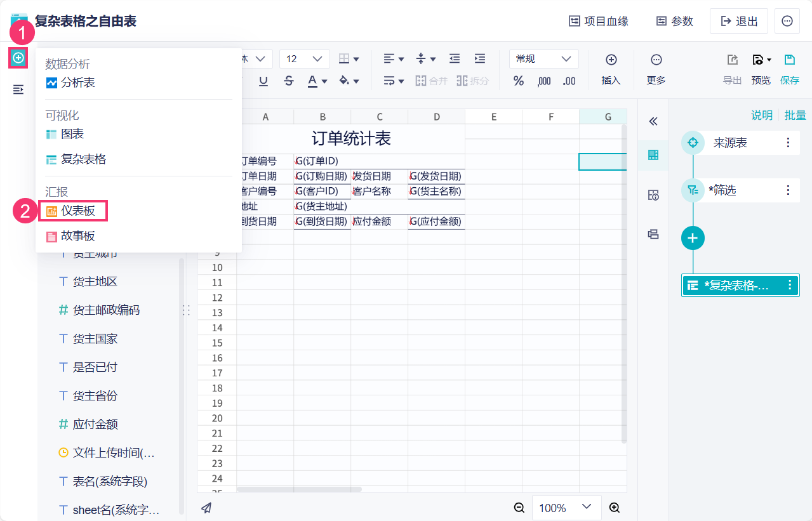Click 退出 exit button

pos(739,21)
